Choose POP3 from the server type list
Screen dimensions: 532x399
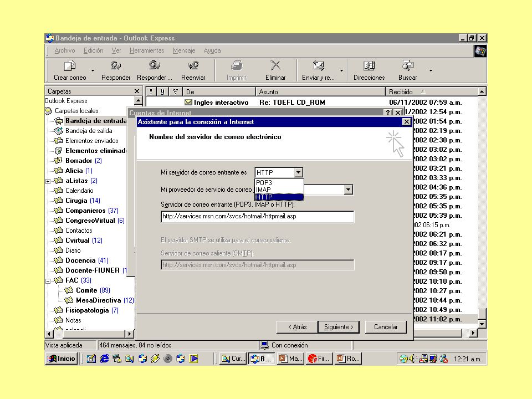tap(279, 182)
